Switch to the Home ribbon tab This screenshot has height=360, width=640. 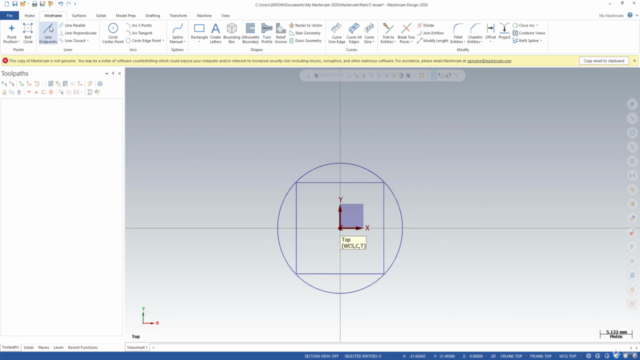pos(29,16)
